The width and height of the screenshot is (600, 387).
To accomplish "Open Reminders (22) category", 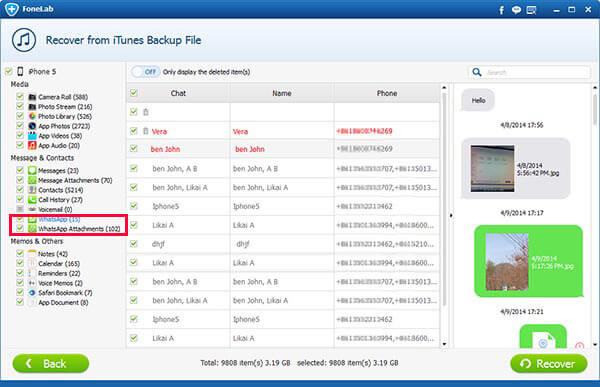I will (59, 273).
